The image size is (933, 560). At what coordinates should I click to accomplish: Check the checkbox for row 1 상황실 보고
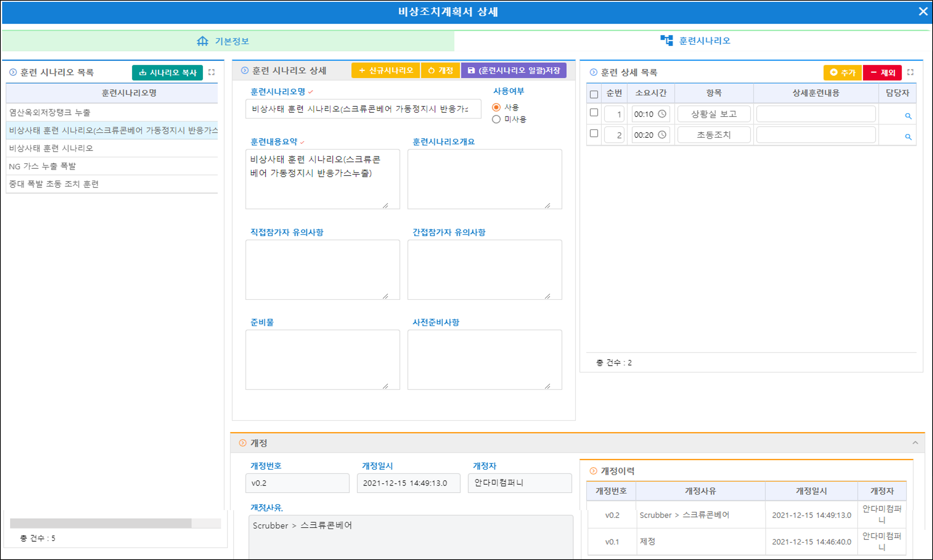tap(594, 112)
